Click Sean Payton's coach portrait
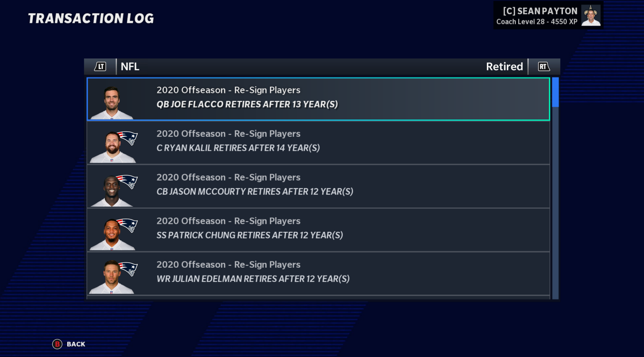The height and width of the screenshot is (357, 644). click(591, 15)
